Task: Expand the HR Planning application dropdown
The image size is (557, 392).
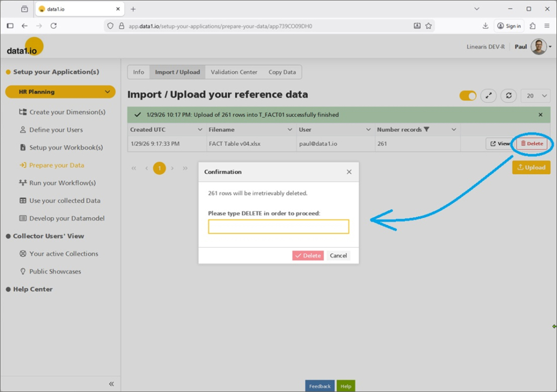Action: click(x=107, y=92)
